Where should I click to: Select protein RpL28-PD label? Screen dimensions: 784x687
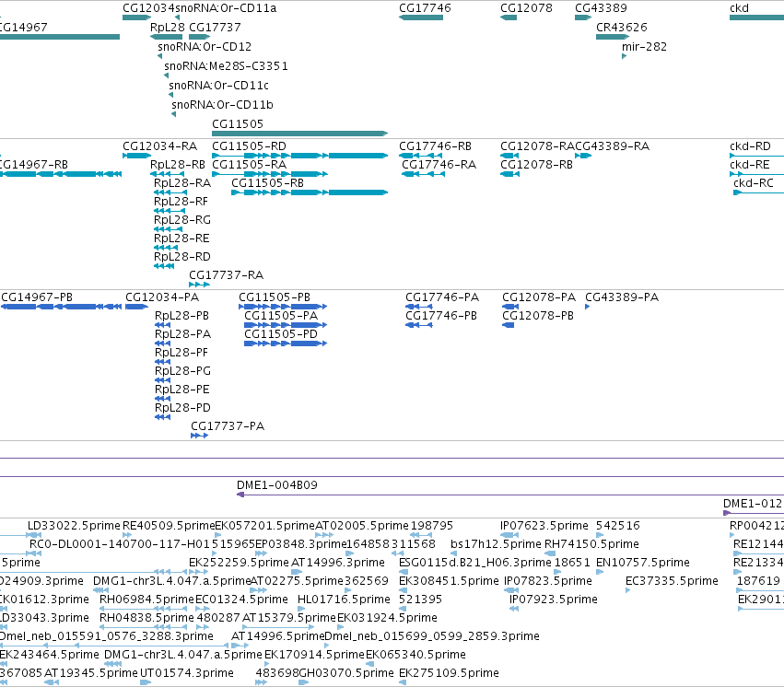(183, 408)
